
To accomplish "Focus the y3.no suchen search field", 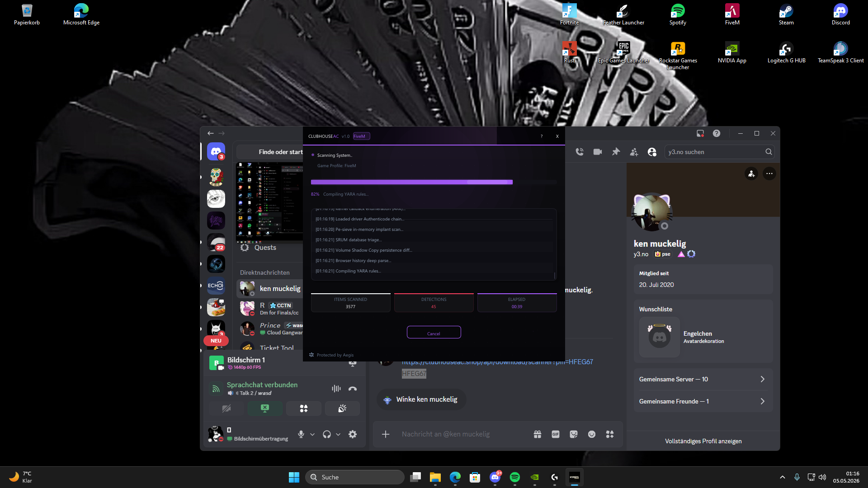I will click(719, 152).
